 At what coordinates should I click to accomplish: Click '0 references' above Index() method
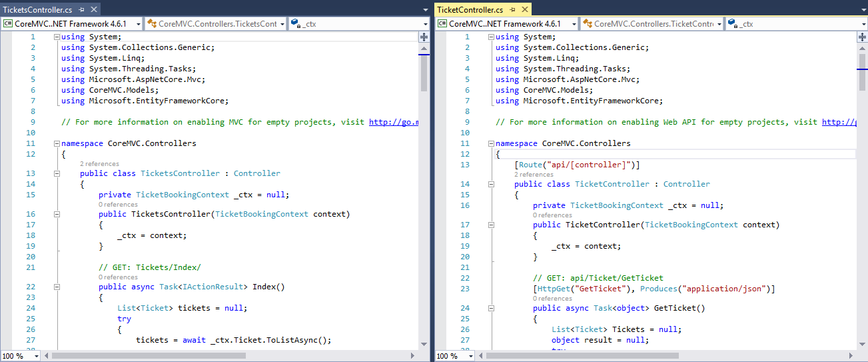pos(118,277)
